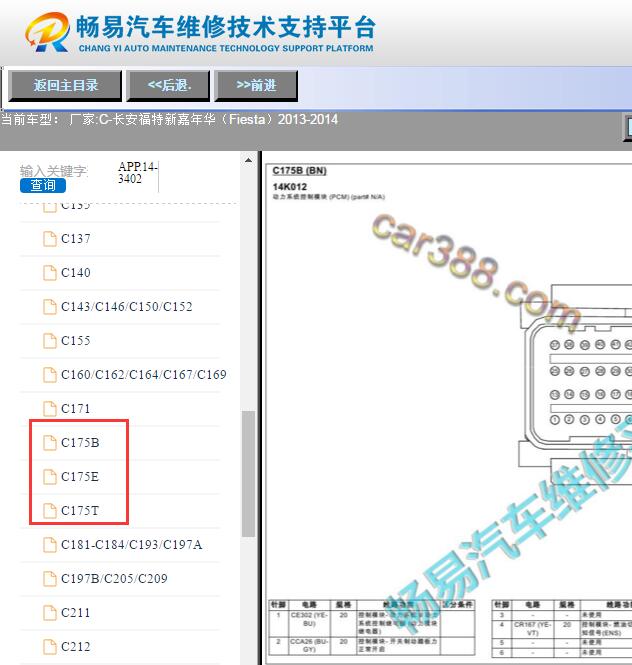Click the C211 document icon
This screenshot has width=632, height=665.
[x=50, y=612]
